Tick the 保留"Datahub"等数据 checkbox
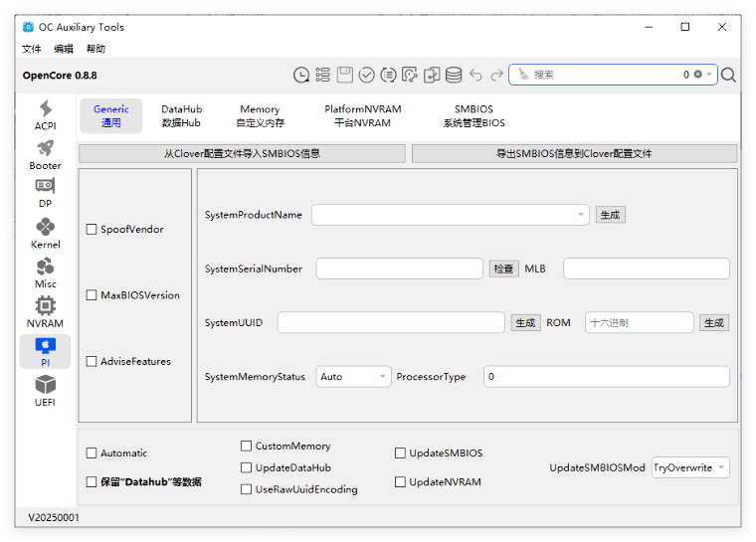Image resolution: width=756 pixels, height=542 pixels. 92,481
